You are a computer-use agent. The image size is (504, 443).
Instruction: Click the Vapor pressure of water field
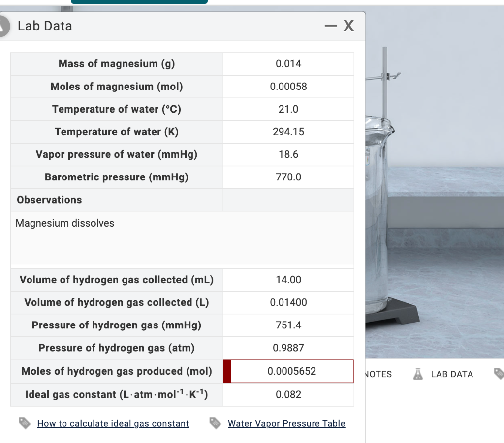tap(288, 154)
